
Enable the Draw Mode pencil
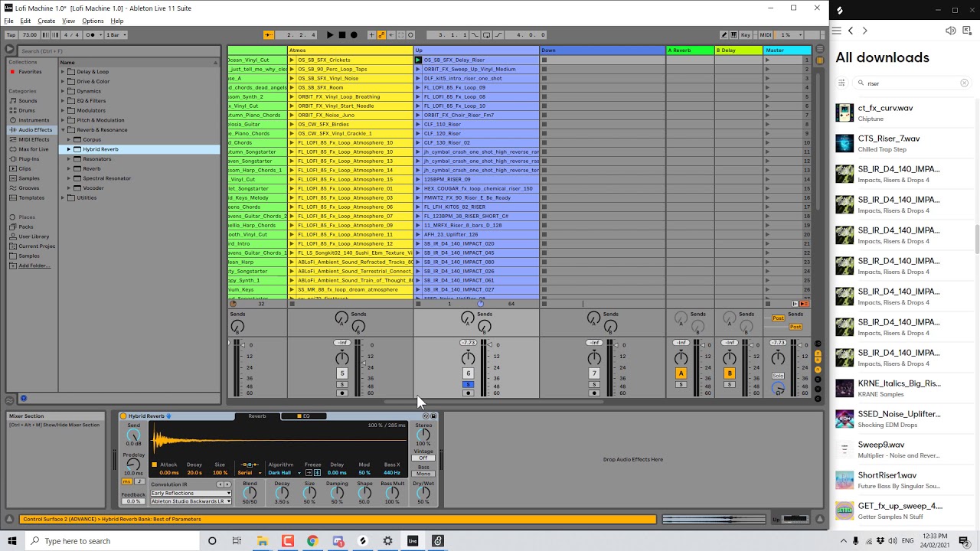point(724,34)
